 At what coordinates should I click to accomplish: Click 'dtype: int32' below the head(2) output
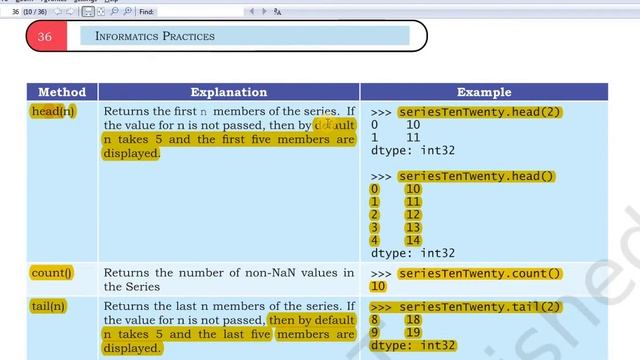click(x=413, y=151)
